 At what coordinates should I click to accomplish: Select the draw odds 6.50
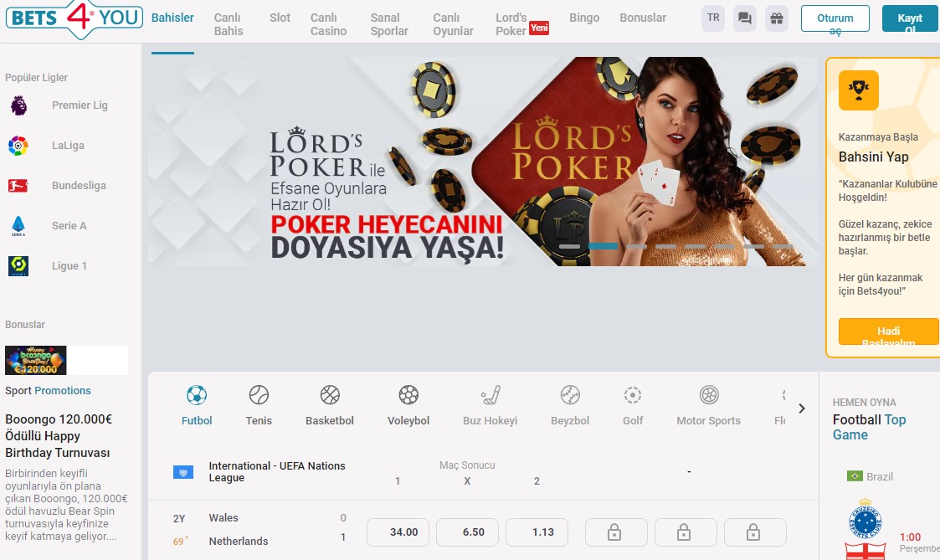[468, 532]
